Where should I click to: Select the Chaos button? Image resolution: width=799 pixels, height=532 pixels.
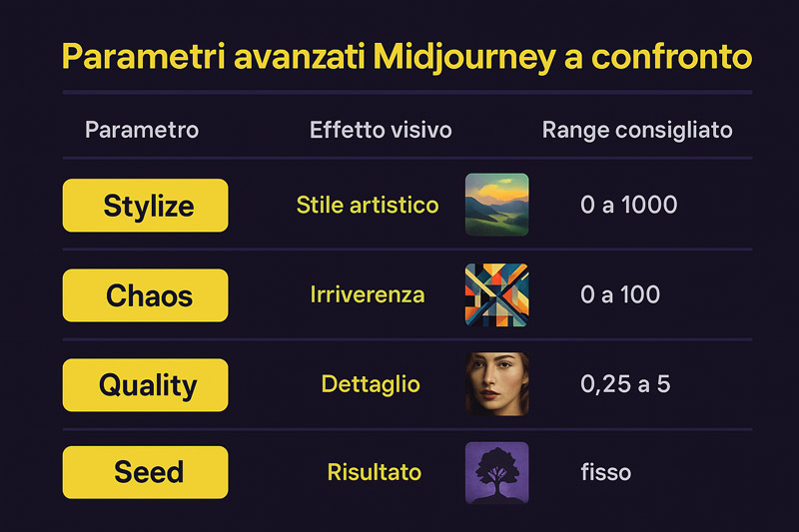(x=145, y=295)
